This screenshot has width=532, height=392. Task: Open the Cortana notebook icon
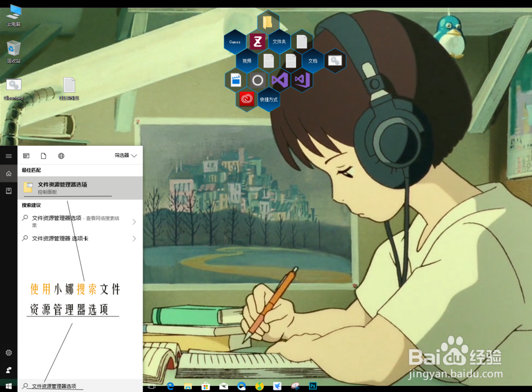point(9,191)
